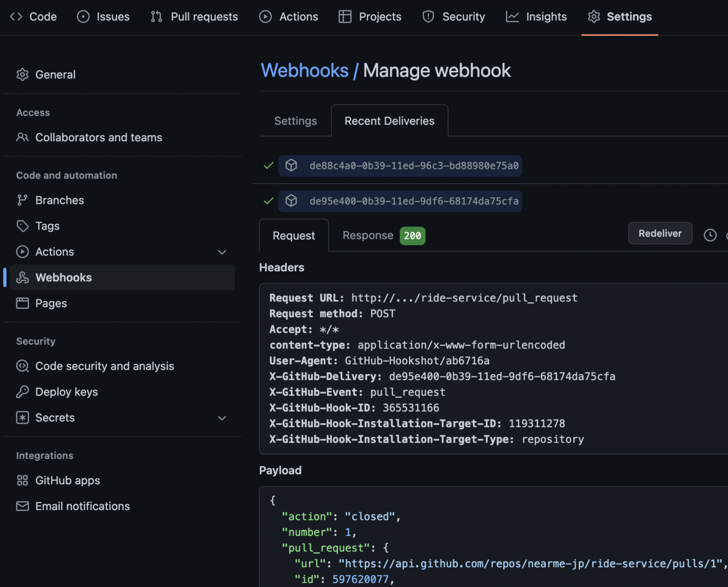Click X-GitHub-Hook-ID value 365531166
728x587 pixels.
[x=411, y=408]
